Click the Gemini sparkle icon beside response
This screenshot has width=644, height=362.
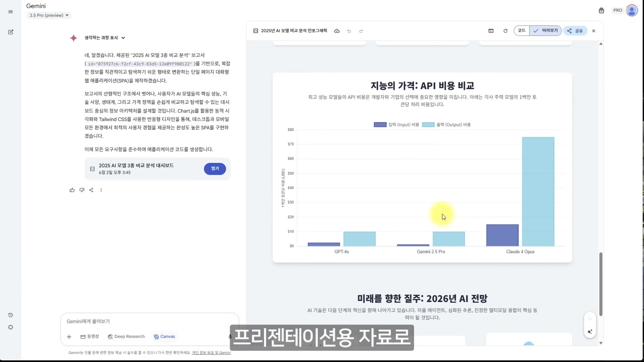pyautogui.click(x=73, y=38)
